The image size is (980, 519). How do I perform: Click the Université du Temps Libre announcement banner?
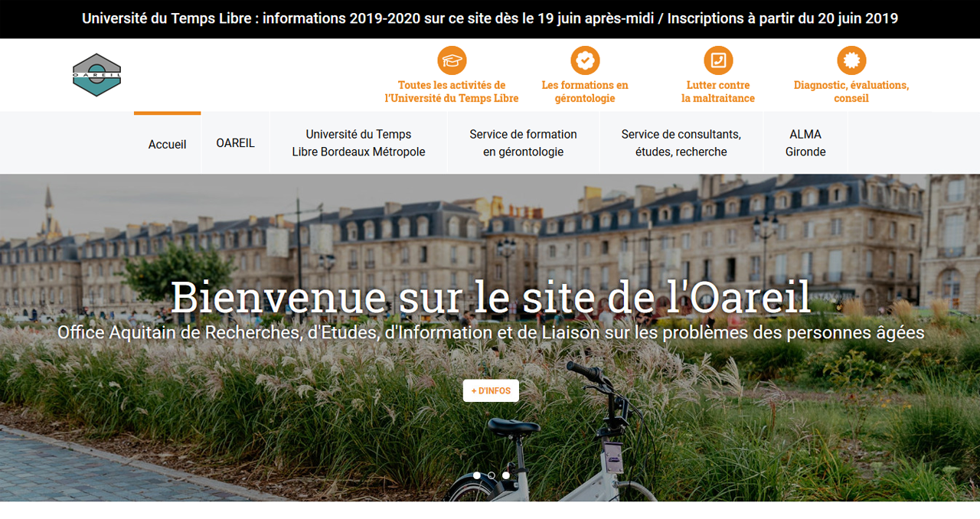[x=490, y=18]
